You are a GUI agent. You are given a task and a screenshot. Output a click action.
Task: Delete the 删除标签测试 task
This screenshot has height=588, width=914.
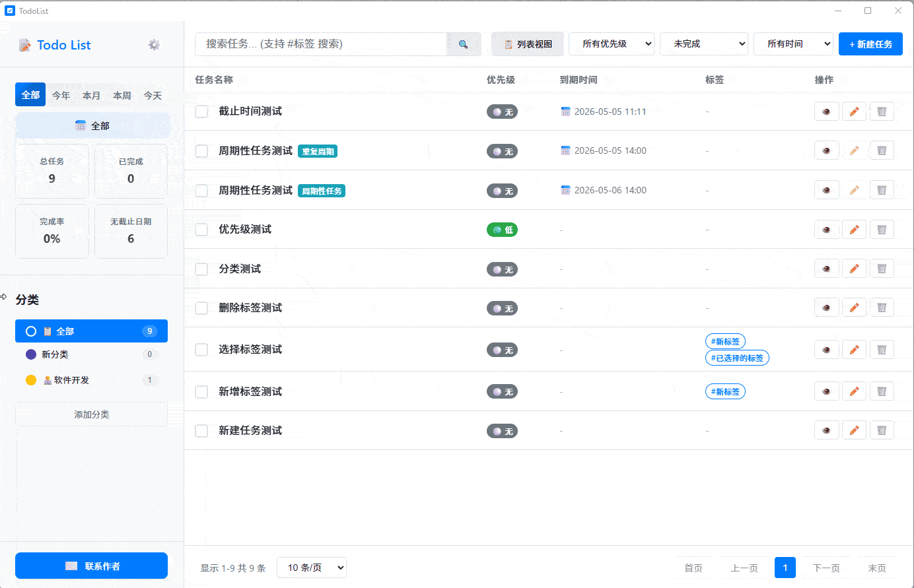(x=882, y=308)
